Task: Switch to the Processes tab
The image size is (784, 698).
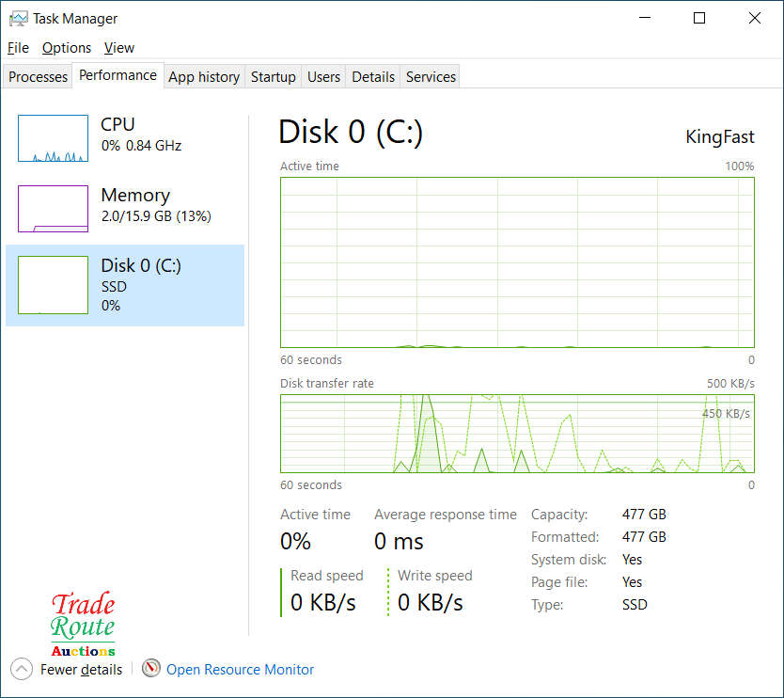Action: coord(37,76)
